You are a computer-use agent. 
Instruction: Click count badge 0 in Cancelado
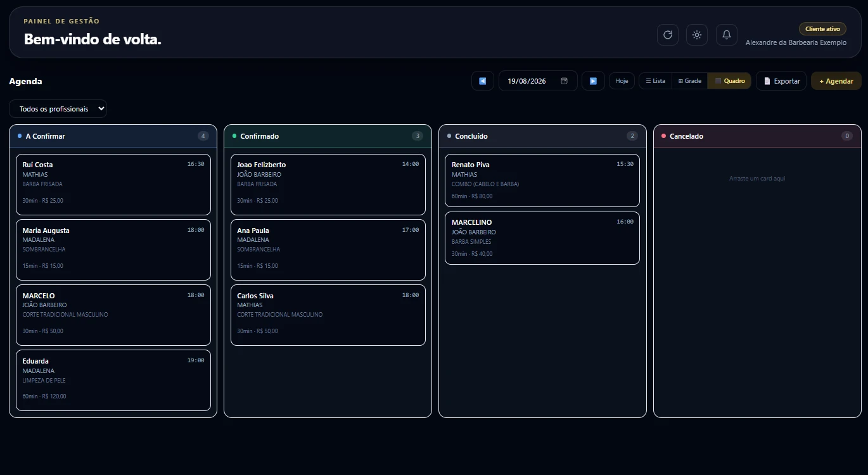coord(847,136)
